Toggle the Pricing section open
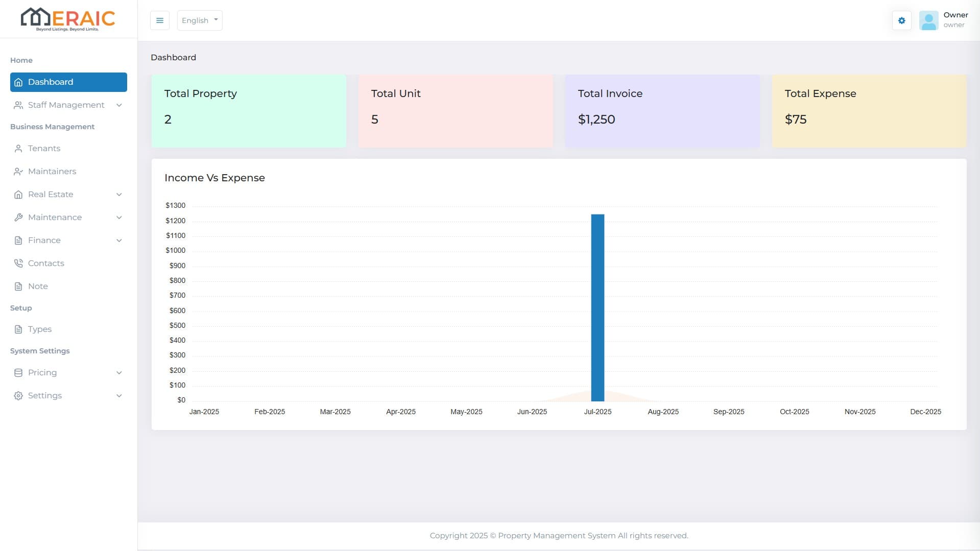Viewport: 980px width, 551px height. click(119, 372)
